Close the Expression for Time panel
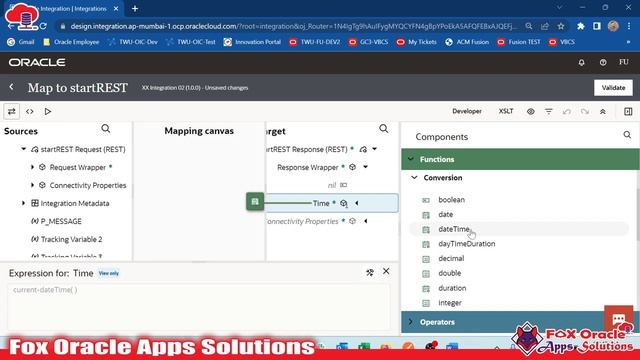This screenshot has height=360, width=640. 386,271
